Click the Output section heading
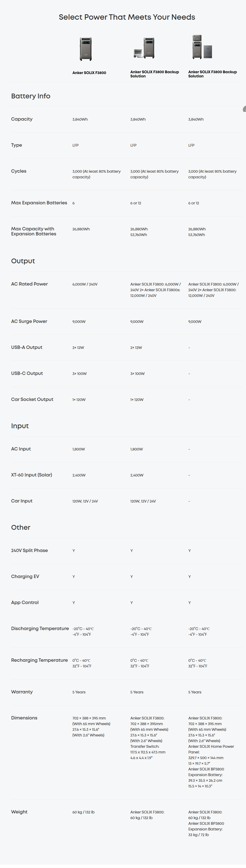246x868 pixels. [x=23, y=261]
